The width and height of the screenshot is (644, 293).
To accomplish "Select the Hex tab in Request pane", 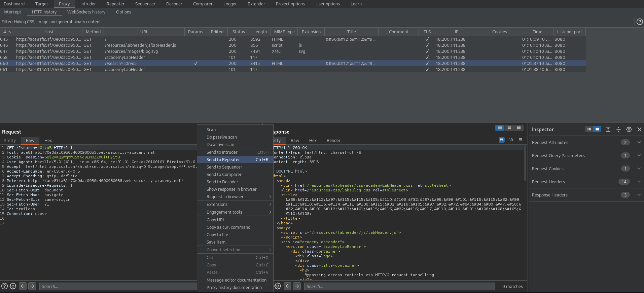I will [48, 141].
